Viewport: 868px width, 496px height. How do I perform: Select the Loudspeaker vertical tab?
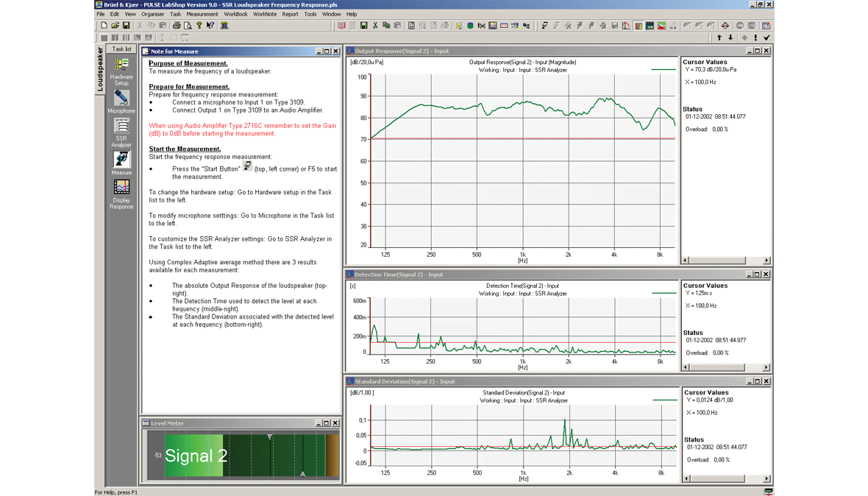tap(100, 70)
